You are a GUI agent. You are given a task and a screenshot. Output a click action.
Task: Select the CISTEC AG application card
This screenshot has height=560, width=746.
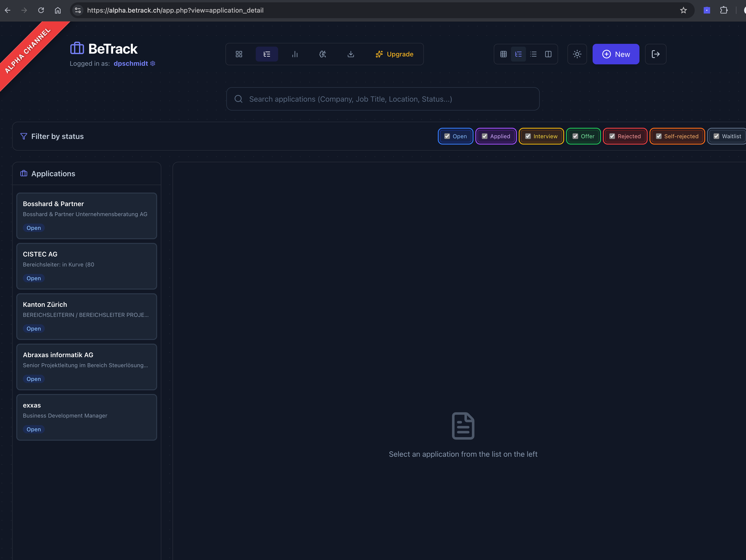point(87,266)
